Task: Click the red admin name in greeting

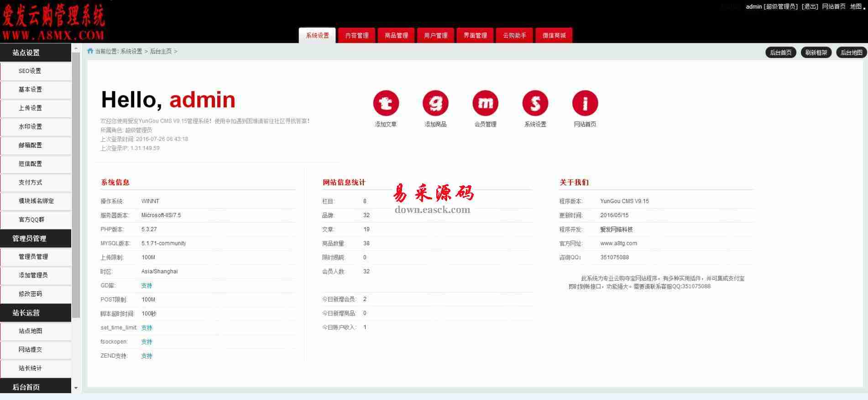Action: point(202,100)
